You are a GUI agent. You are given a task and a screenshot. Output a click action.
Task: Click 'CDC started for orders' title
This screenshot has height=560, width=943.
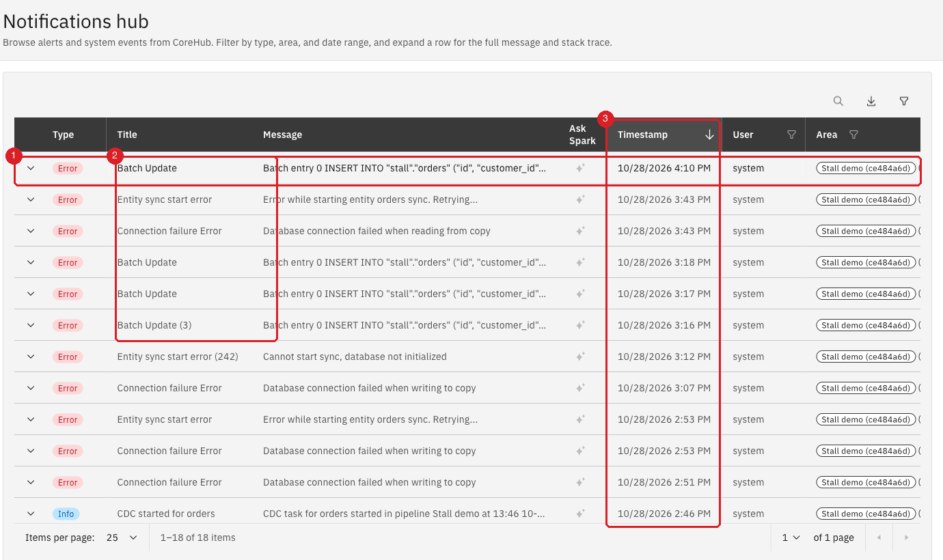(166, 514)
